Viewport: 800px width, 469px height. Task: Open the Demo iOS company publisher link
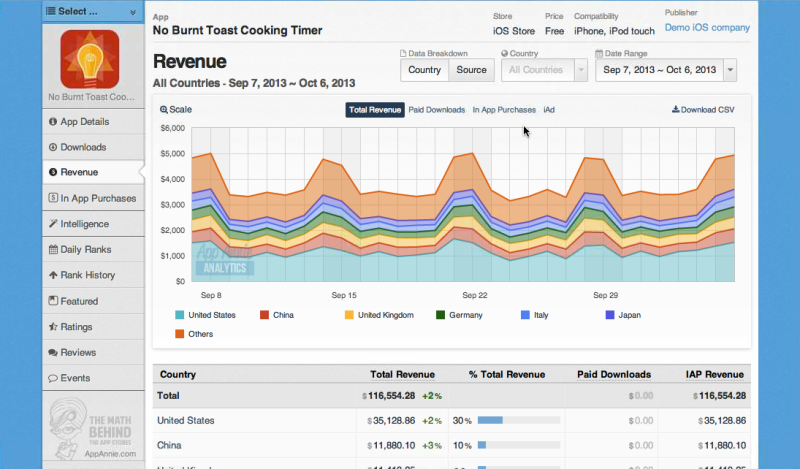click(707, 28)
